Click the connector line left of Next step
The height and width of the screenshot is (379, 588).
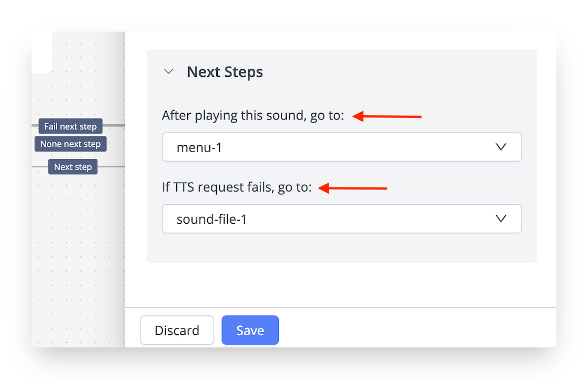39,167
